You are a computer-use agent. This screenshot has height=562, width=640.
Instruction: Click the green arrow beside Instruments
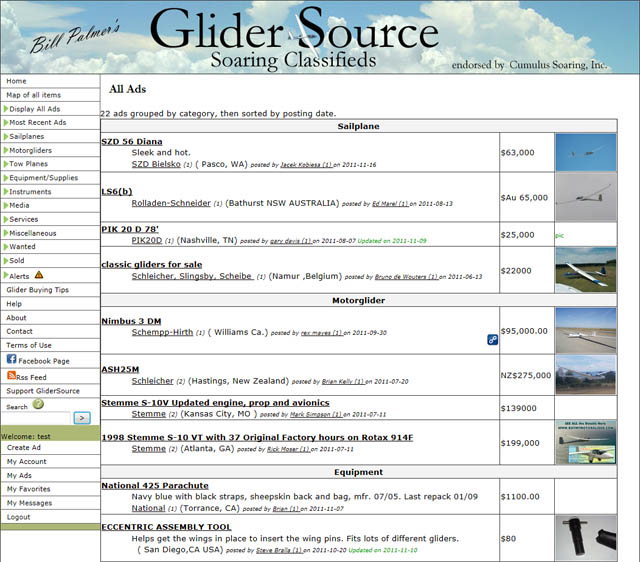click(x=6, y=191)
